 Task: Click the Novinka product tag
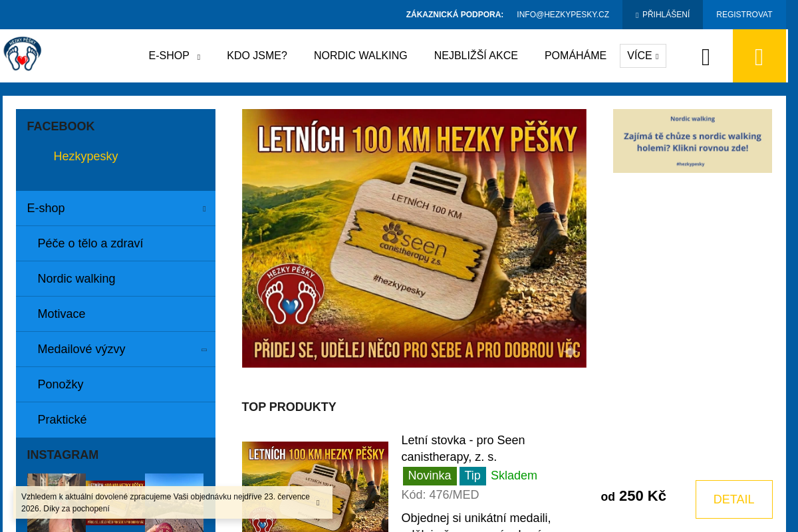tap(430, 475)
